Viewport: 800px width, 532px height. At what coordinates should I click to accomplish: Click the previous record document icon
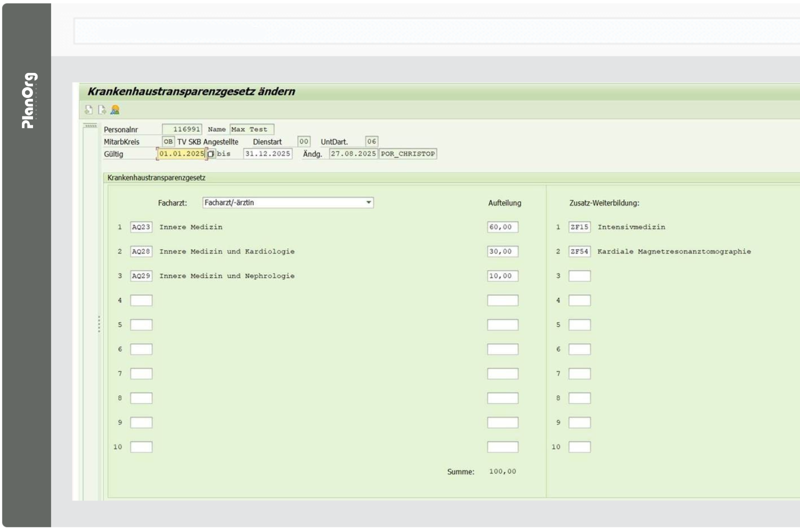click(x=88, y=110)
